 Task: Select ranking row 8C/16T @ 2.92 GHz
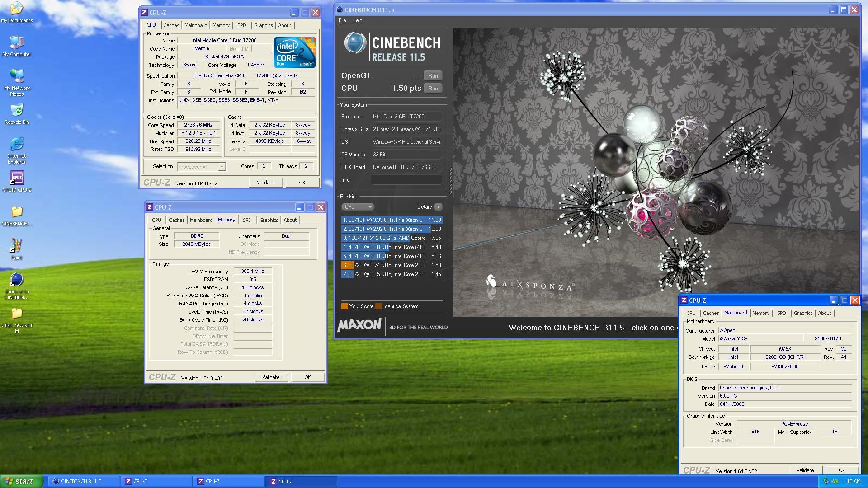pyautogui.click(x=392, y=229)
